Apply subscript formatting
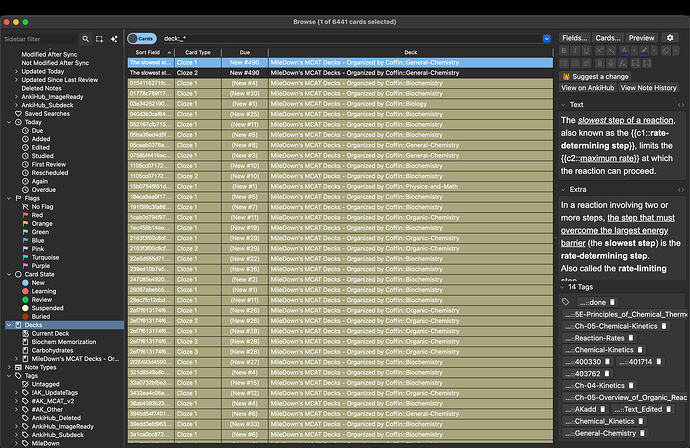Image resolution: width=690 pixels, height=448 pixels. (611, 51)
